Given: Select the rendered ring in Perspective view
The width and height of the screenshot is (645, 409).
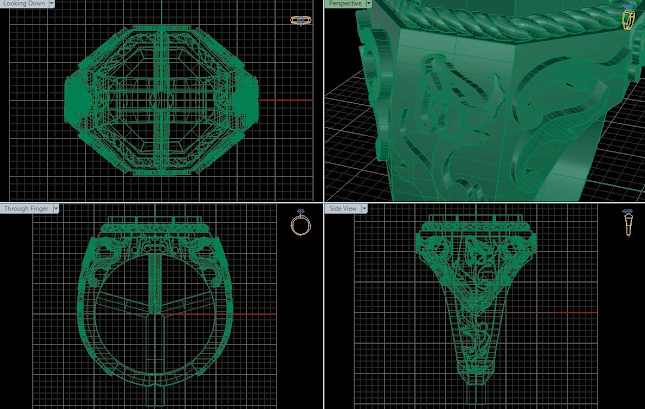Looking at the screenshot, I should [500, 103].
